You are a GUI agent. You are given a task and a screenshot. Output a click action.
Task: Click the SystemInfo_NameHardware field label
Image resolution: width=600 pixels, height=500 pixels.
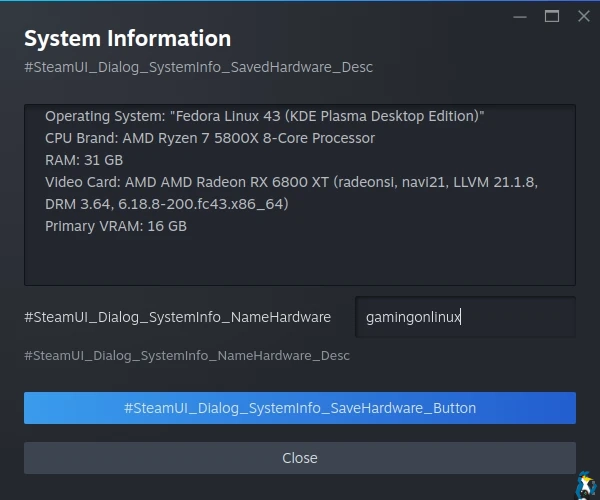[177, 317]
